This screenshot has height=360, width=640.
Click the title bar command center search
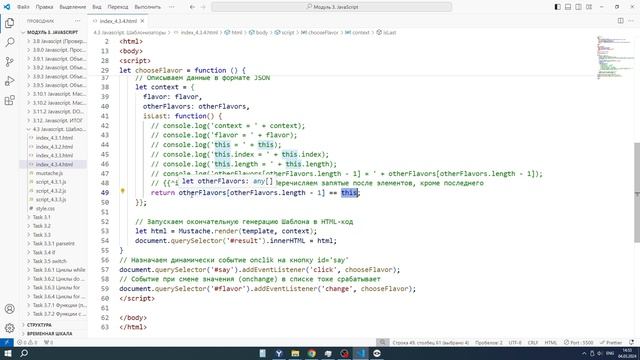click(x=331, y=7)
